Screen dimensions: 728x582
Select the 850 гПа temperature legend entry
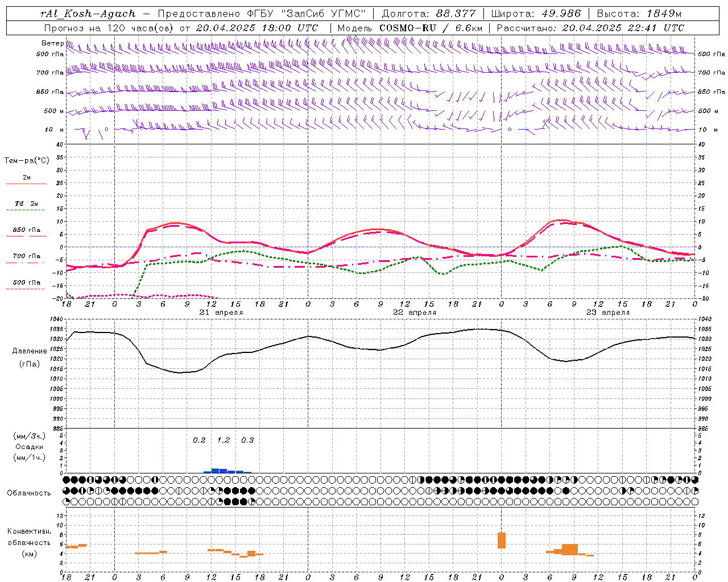pyautogui.click(x=26, y=232)
